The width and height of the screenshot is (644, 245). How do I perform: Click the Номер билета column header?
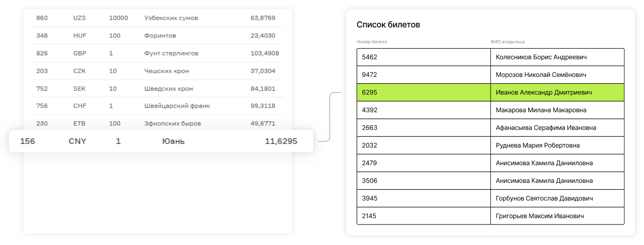[x=372, y=42]
